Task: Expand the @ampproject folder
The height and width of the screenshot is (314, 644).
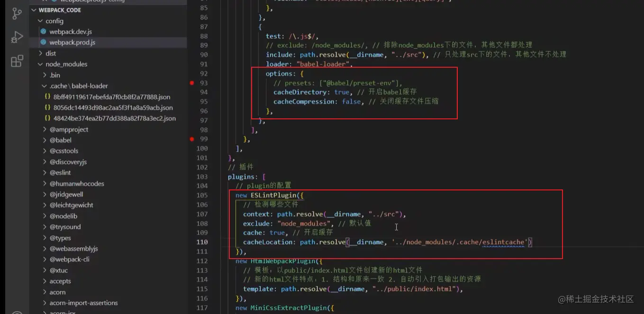Action: [x=69, y=129]
